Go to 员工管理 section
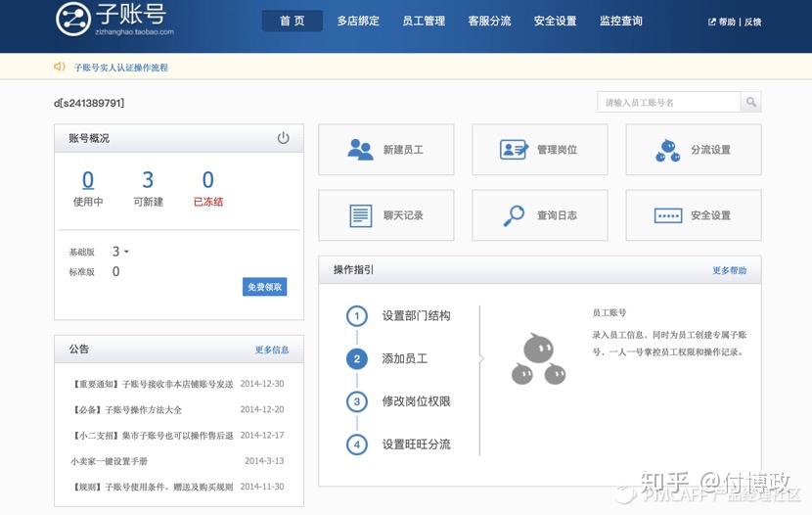Viewport: 812px width, 515px height. (x=424, y=21)
